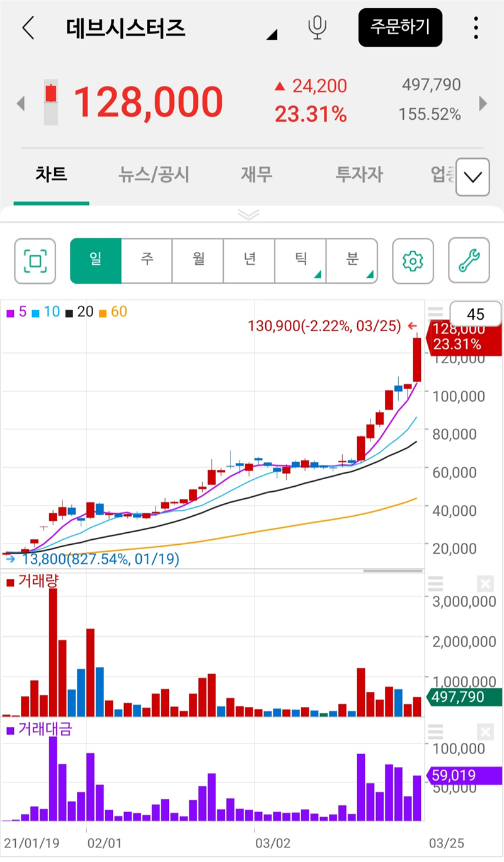This screenshot has height=862, width=504.
Task: Tap the high label 130,900(-2.22%, 03/25)
Action: coord(324,326)
